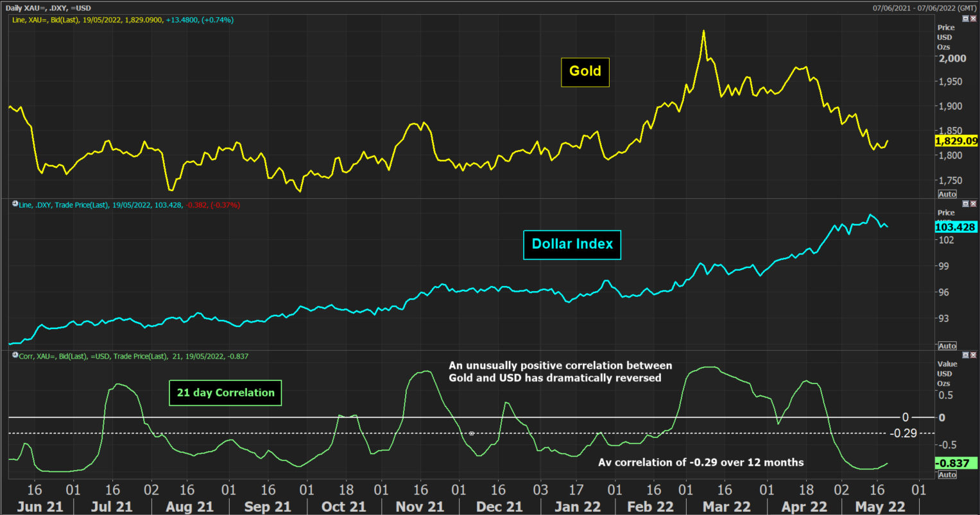980x515 pixels.
Task: Select the green 21 day Correlation label
Action: tap(225, 393)
